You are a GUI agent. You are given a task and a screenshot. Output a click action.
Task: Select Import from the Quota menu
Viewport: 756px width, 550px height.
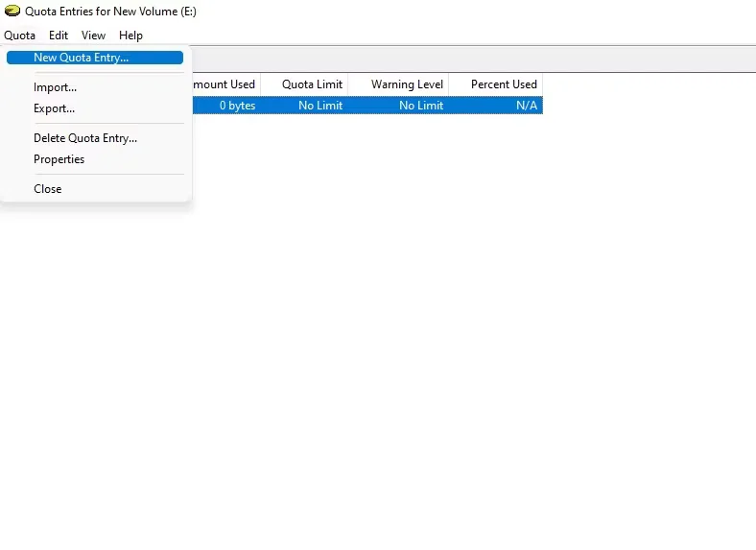tap(56, 87)
